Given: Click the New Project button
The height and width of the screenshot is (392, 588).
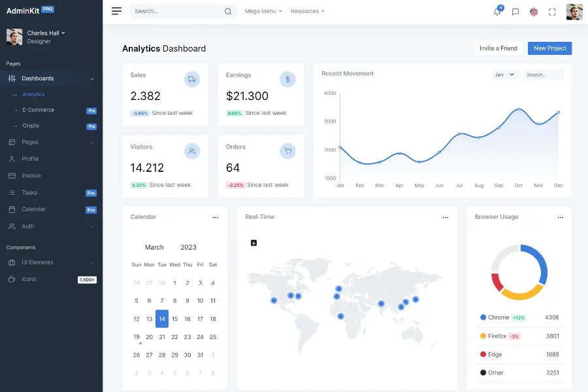Looking at the screenshot, I should [x=549, y=48].
